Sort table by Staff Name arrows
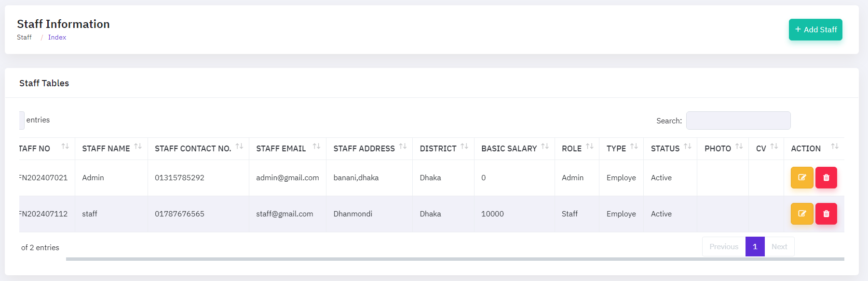 [x=137, y=147]
